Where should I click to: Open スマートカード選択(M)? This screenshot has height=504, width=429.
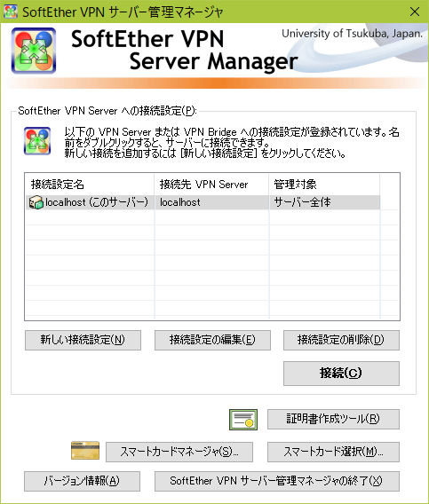tap(333, 452)
